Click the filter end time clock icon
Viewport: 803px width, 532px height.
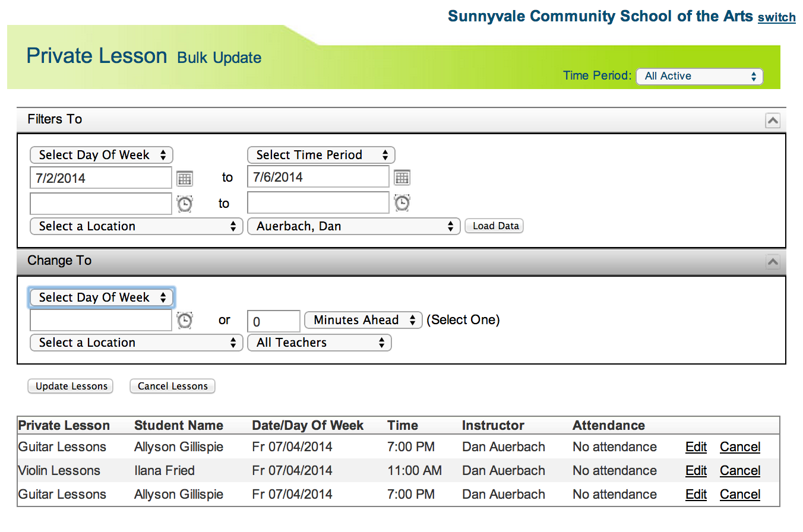(x=402, y=204)
